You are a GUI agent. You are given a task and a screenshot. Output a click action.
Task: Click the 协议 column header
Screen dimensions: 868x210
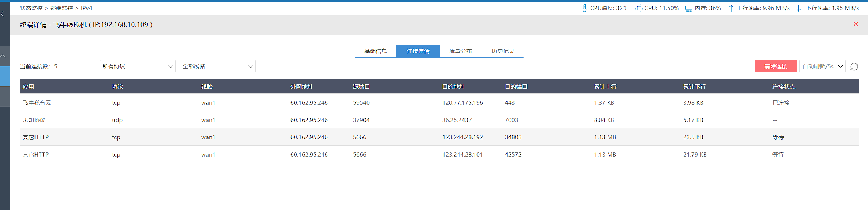pyautogui.click(x=118, y=87)
